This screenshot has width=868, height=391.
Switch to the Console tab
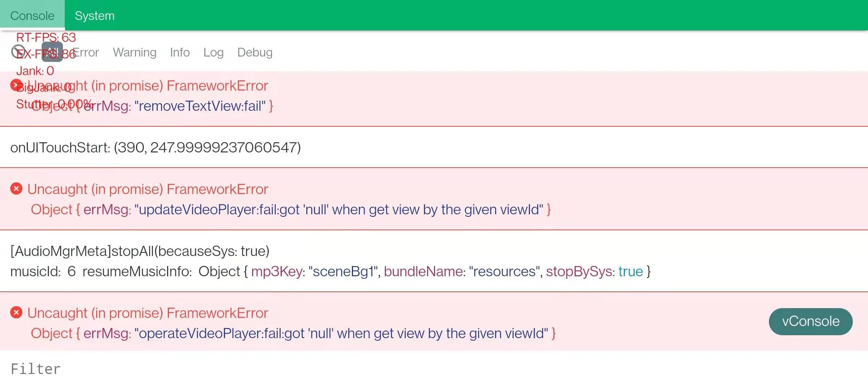[x=32, y=15]
